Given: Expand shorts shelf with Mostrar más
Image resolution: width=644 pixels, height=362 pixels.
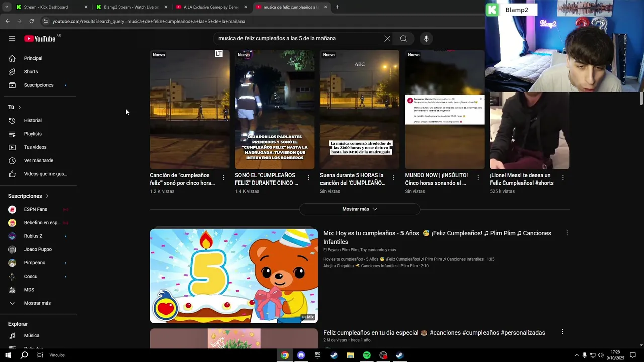Looking at the screenshot, I should (360, 209).
